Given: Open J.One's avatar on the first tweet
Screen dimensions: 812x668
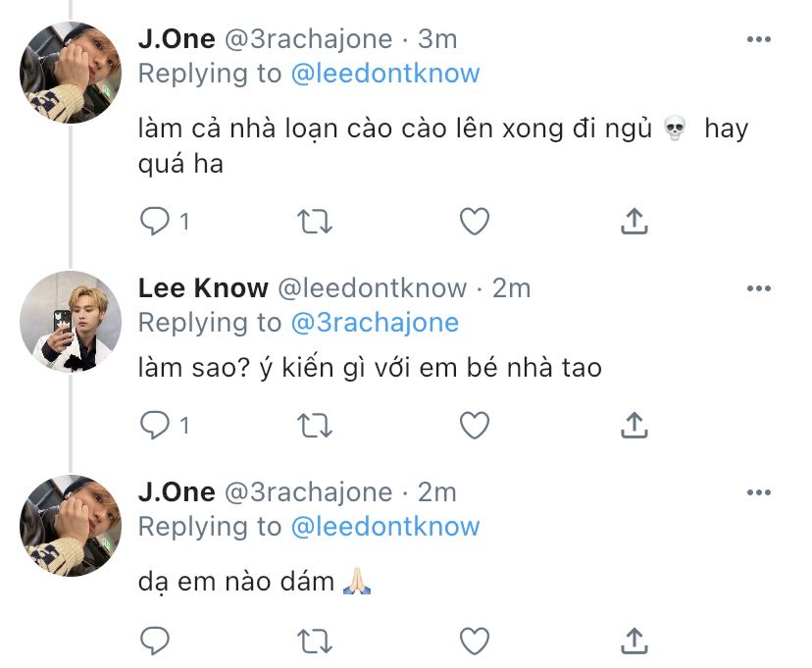Looking at the screenshot, I should point(70,72).
